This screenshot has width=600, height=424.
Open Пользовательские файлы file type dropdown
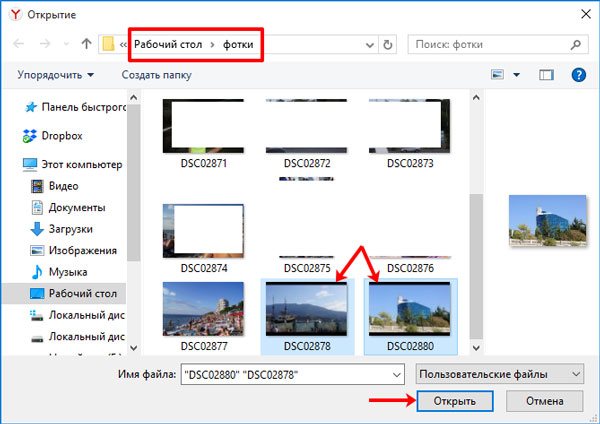tap(500, 374)
